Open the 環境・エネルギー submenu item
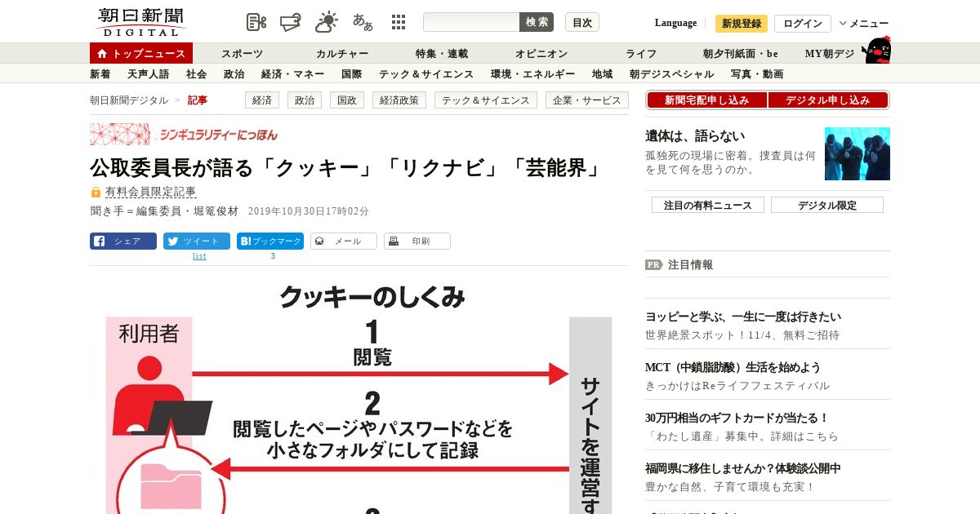This screenshot has width=980, height=514. pyautogui.click(x=532, y=74)
